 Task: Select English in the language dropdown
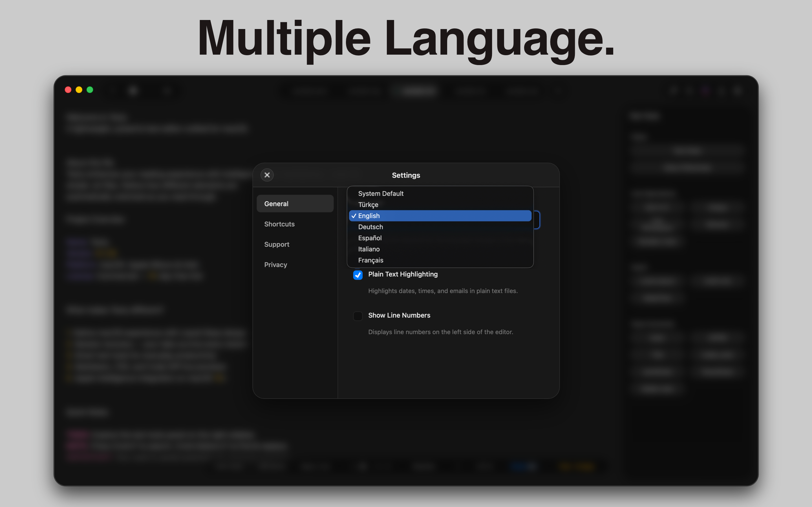pos(369,215)
